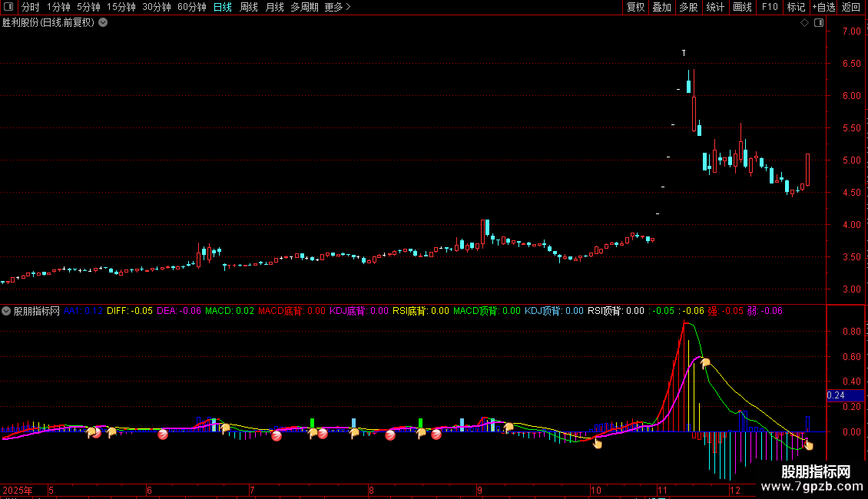Click the 7.00 price level on axis
The height and width of the screenshot is (499, 868).
[x=851, y=31]
